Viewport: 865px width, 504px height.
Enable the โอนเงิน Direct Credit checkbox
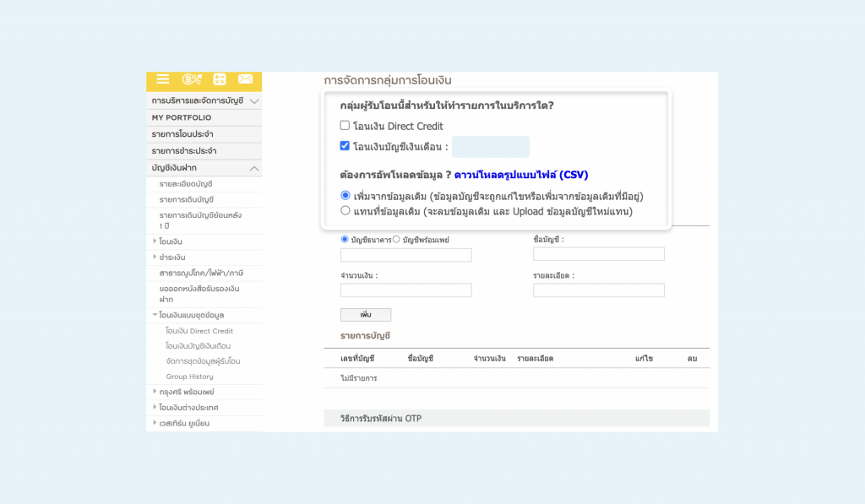pos(345,125)
